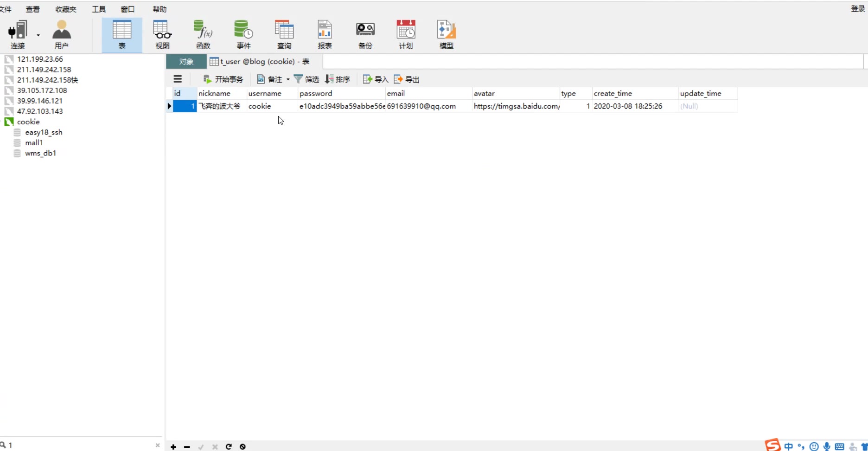Open the 用户 user manager
This screenshot has height=451, width=868.
pyautogui.click(x=61, y=35)
